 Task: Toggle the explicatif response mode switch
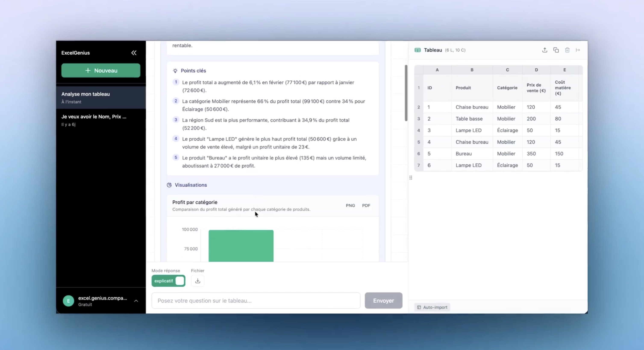[168, 281]
